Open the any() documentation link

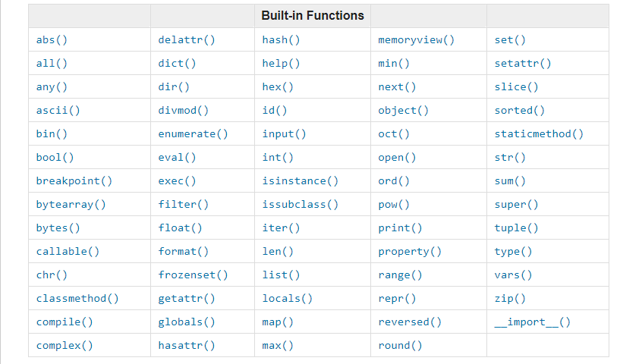tap(52, 86)
